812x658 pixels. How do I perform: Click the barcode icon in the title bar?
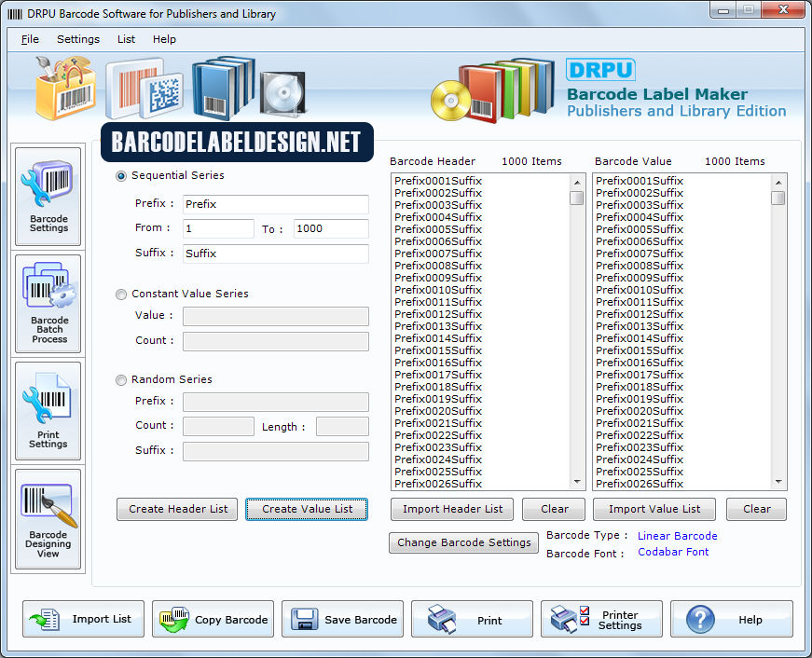tap(15, 14)
